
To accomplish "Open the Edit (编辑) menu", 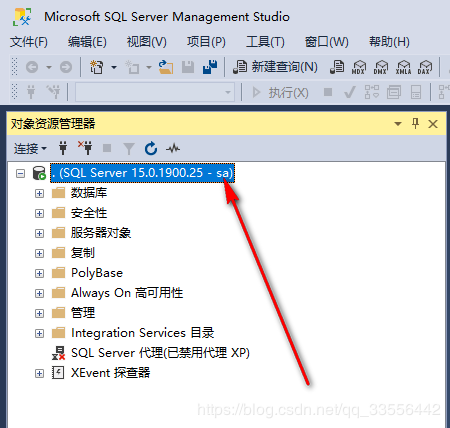I will click(87, 42).
